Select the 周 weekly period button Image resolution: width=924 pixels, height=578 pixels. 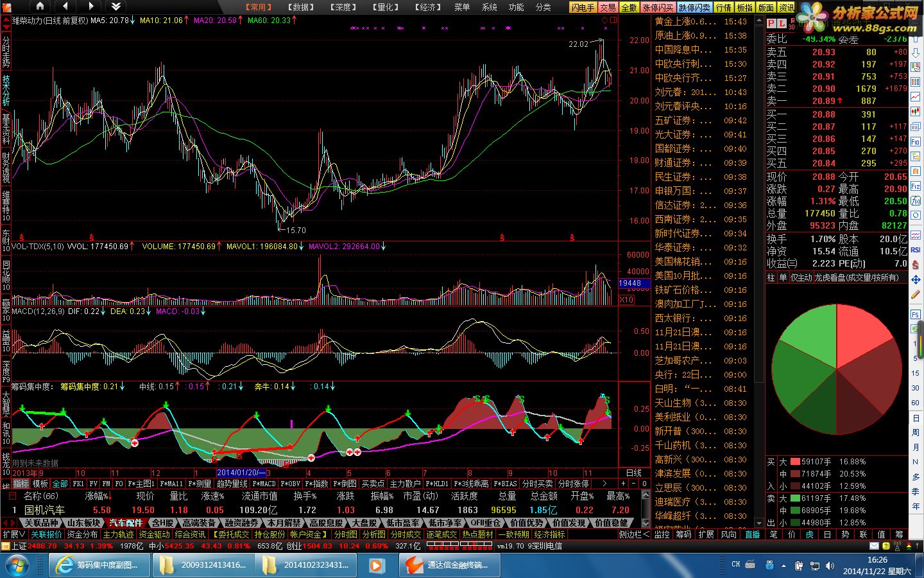[x=916, y=432]
